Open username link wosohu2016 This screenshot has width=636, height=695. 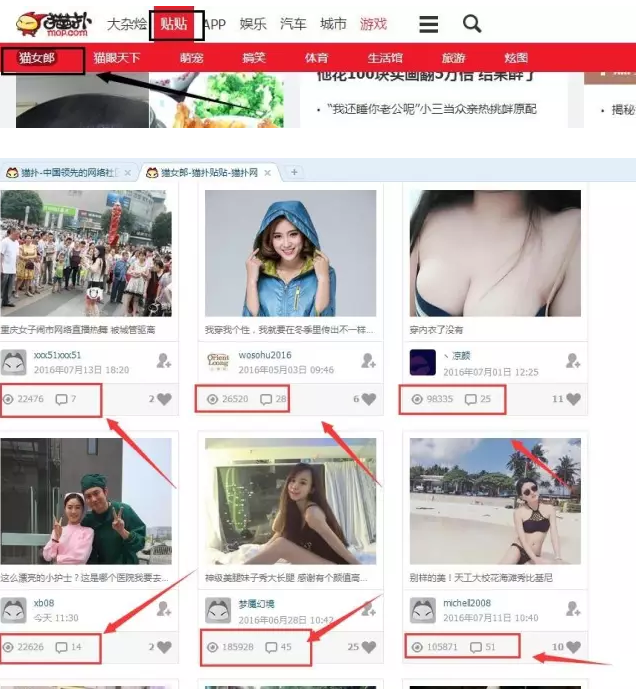[265, 355]
